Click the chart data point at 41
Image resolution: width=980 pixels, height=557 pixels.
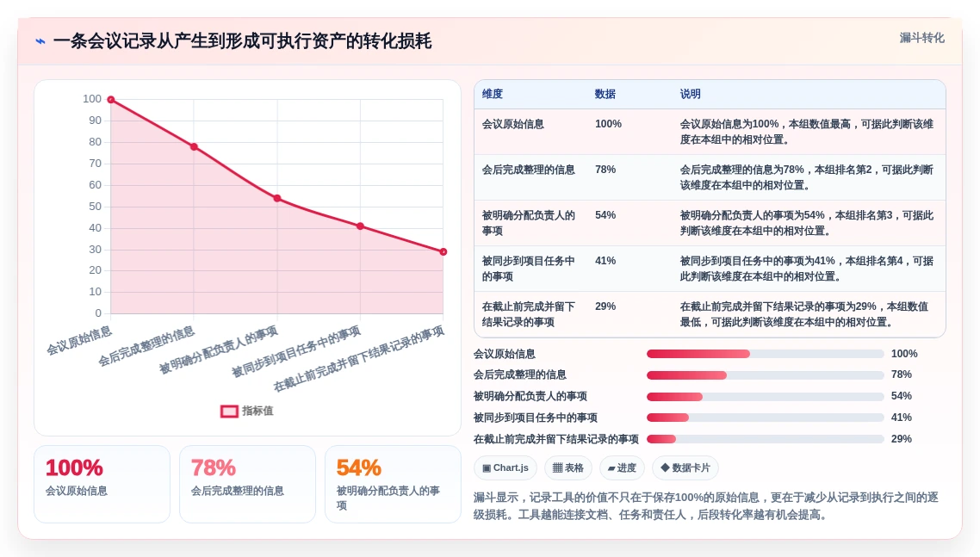point(360,226)
